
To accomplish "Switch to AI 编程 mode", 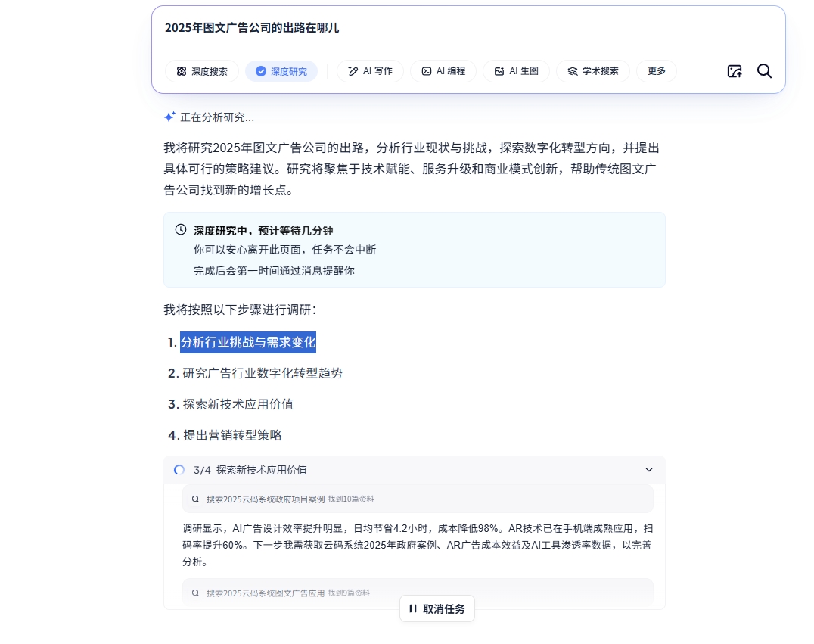I will (443, 71).
